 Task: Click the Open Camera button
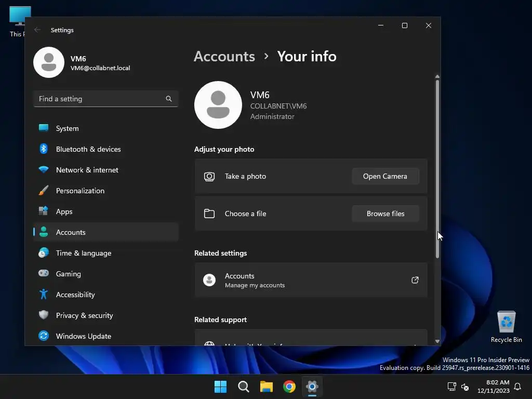[x=385, y=176]
